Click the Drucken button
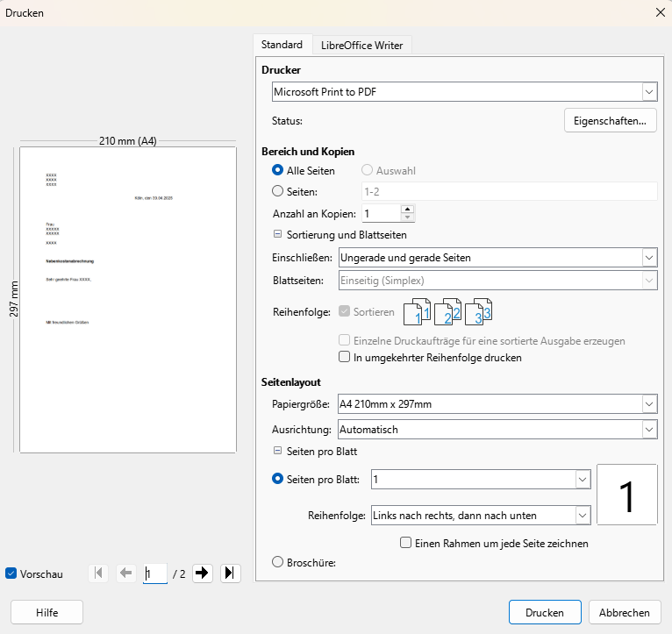The image size is (672, 634). [x=545, y=613]
